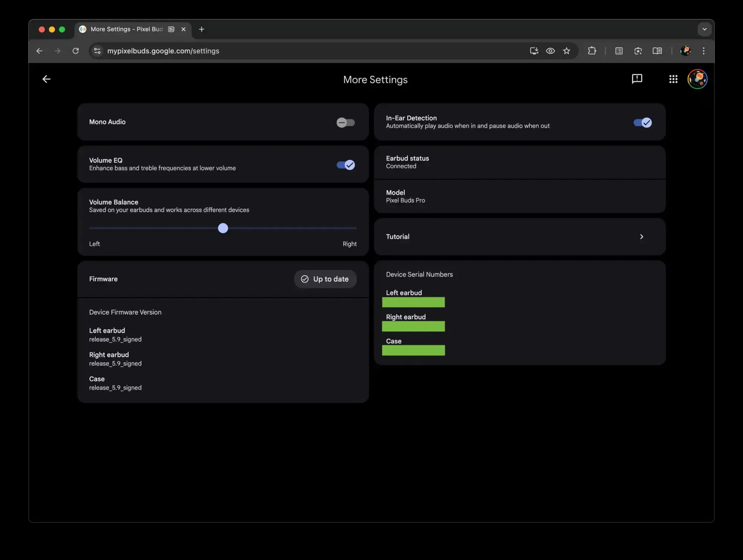Click the browser bookmark star icon

tap(567, 51)
